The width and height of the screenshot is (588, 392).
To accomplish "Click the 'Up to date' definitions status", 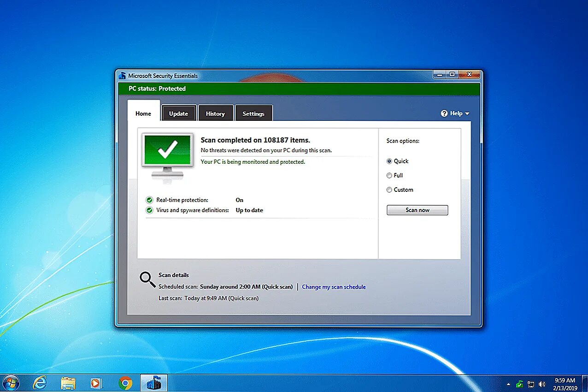I will pos(249,210).
